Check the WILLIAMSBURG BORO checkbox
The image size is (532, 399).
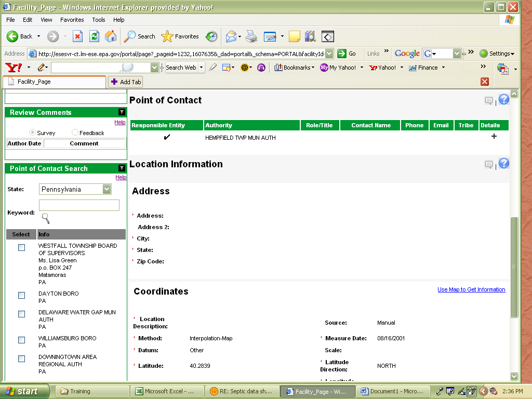pos(21,340)
